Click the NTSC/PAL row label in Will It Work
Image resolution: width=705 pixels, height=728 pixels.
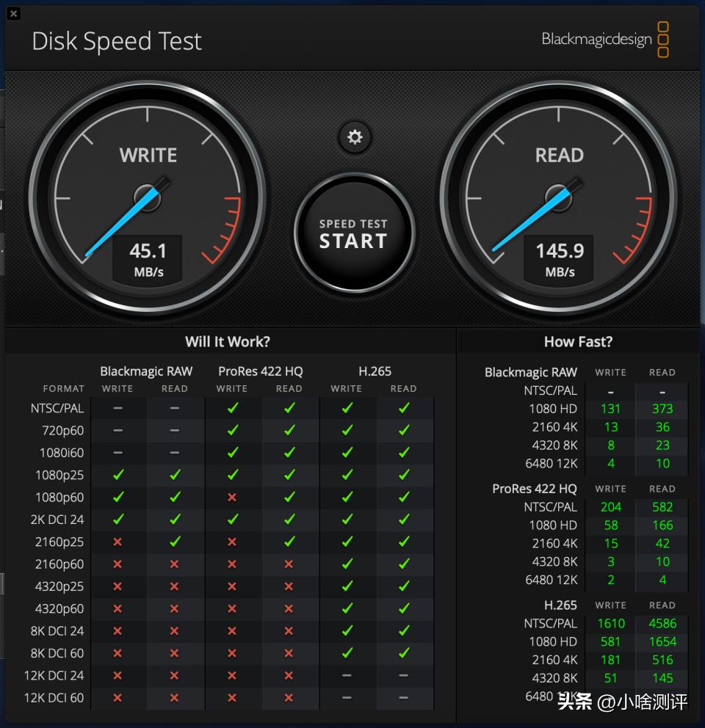[57, 408]
